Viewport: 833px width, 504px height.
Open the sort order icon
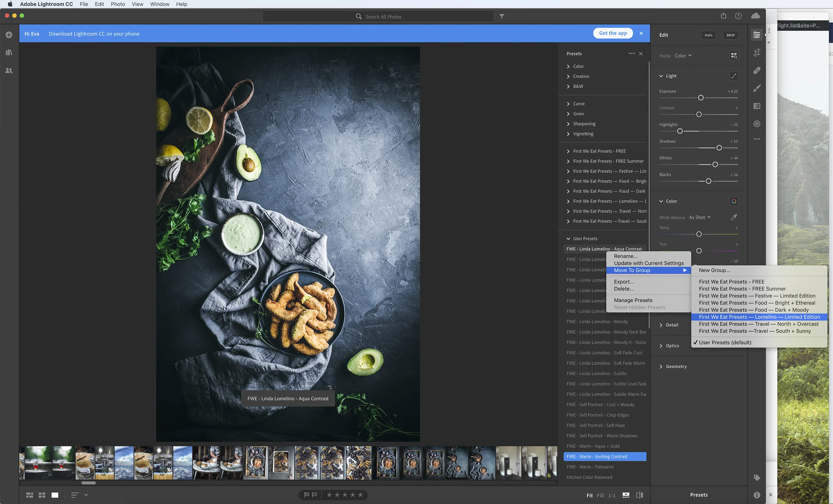[75, 495]
